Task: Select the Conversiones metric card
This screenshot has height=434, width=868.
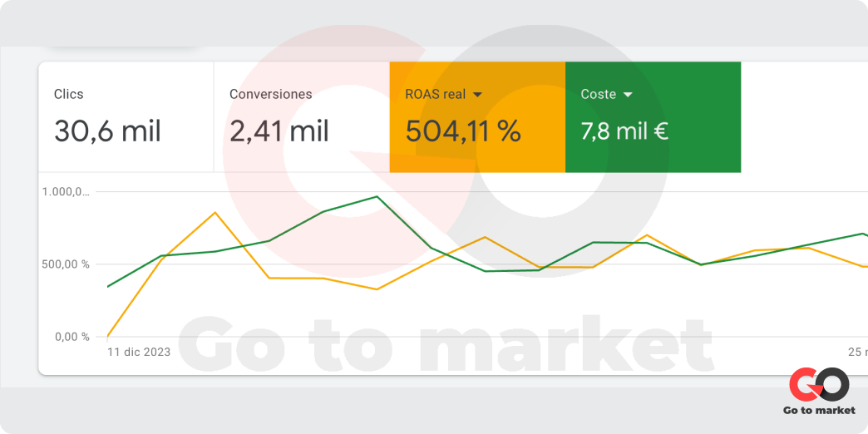Action: point(302,116)
